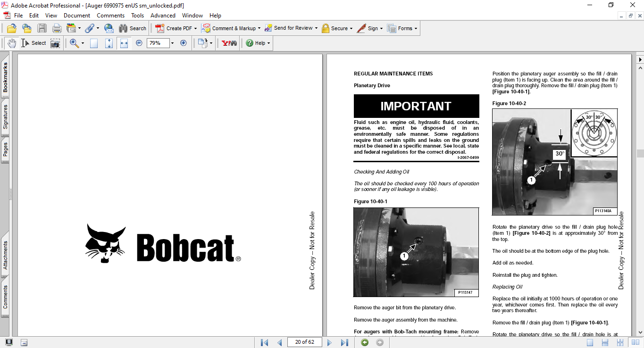Open the File menu
The width and height of the screenshot is (644, 348).
[x=18, y=16]
